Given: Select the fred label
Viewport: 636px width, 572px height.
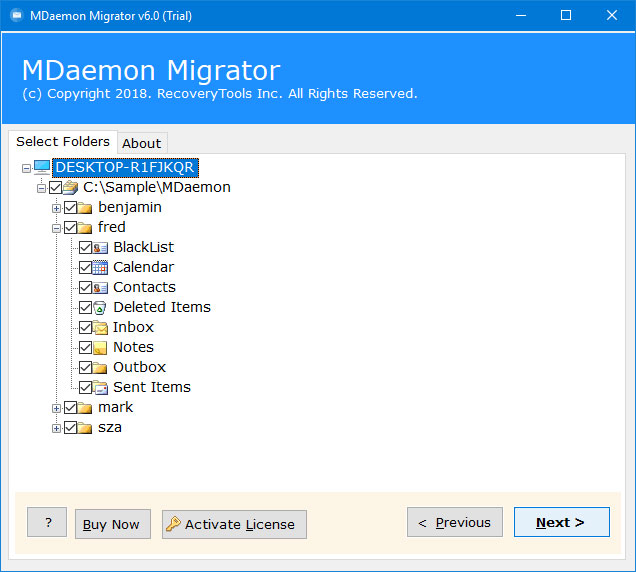Looking at the screenshot, I should coord(112,227).
